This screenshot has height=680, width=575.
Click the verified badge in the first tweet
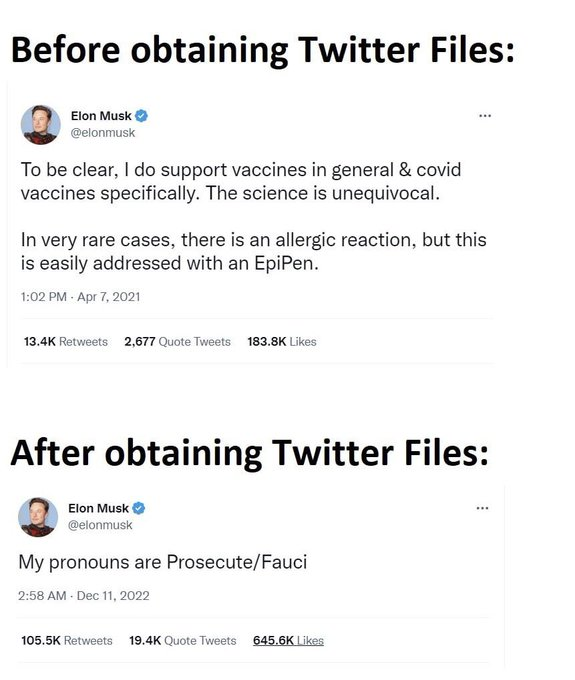tap(141, 116)
